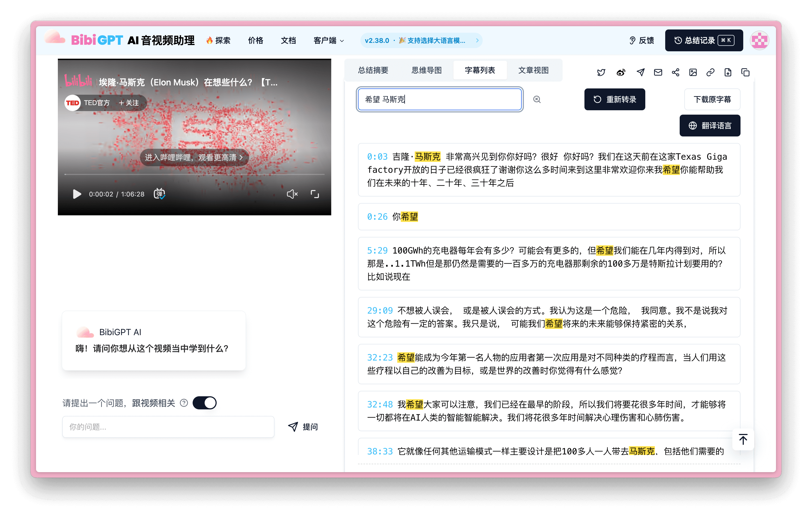The image size is (812, 518).
Task: Open the 翻译语言 language selector
Action: tap(710, 126)
